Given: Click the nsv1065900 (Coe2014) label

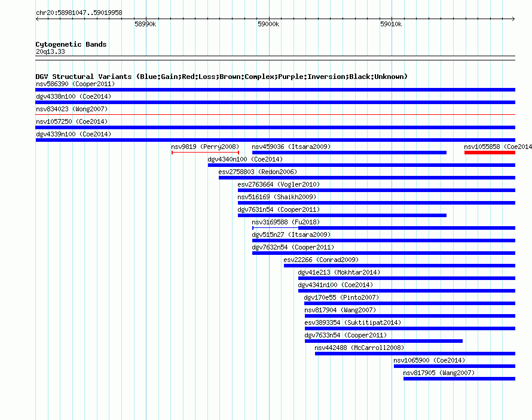Looking at the screenshot, I should click(429, 360).
